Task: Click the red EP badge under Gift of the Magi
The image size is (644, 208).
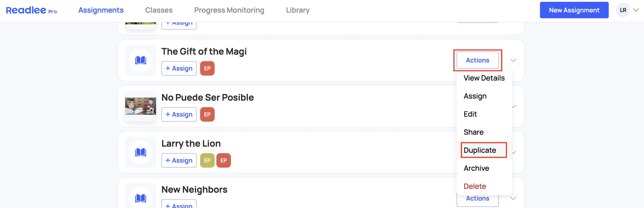Action: coord(207,68)
